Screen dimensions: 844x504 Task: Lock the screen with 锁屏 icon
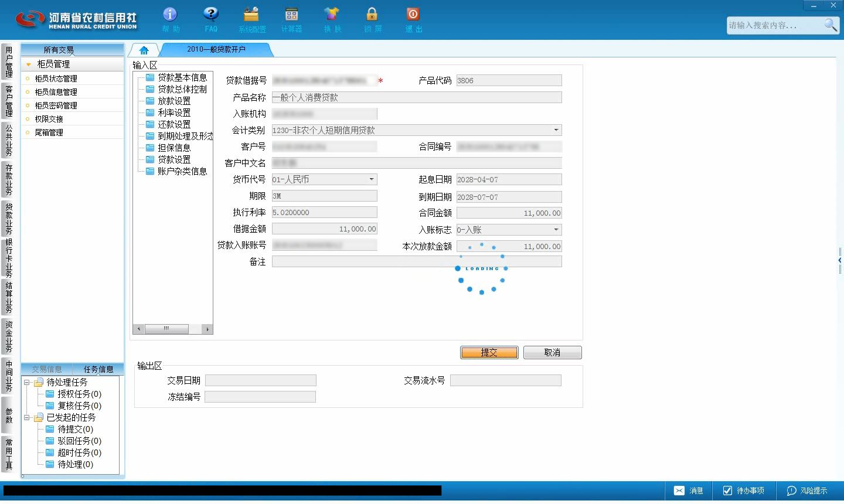coord(372,14)
